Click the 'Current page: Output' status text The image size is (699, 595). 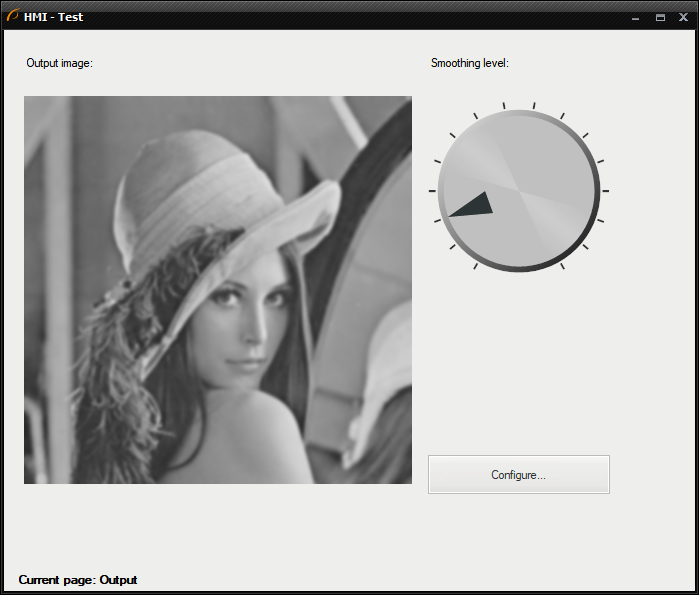click(78, 580)
